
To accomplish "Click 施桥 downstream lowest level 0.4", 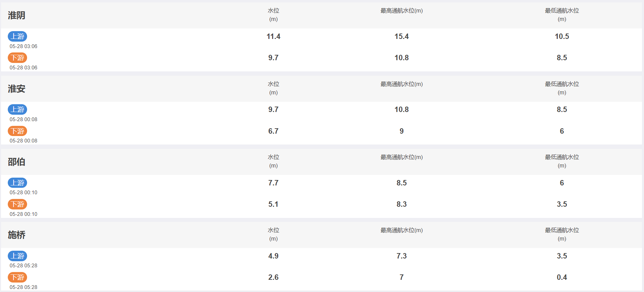I will tap(562, 277).
